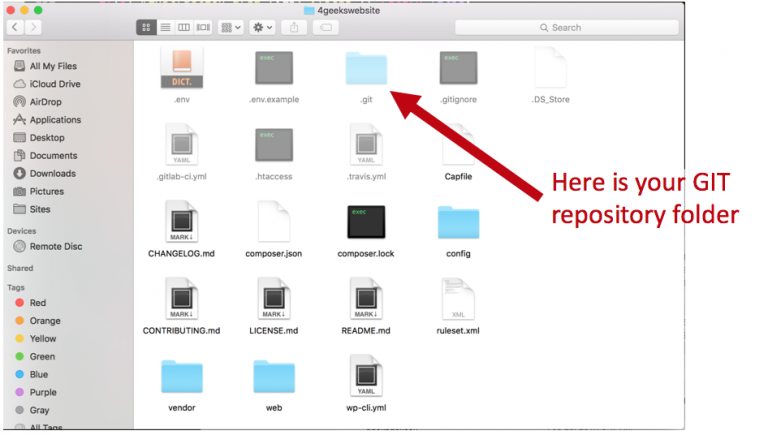768x435 pixels.
Task: Select the .DS_Store file icon
Action: 551,68
